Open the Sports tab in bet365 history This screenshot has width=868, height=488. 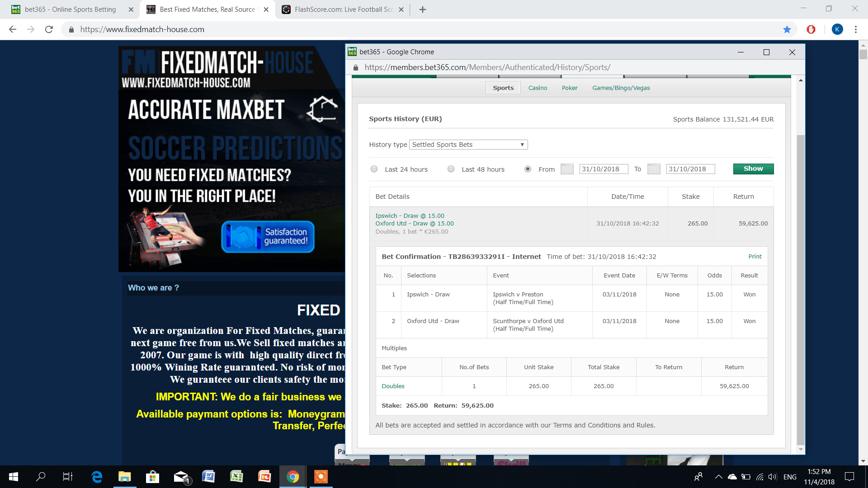click(503, 88)
